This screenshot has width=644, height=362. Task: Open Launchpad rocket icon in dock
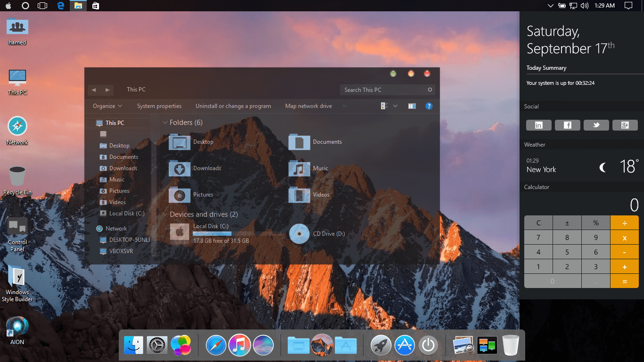(x=381, y=345)
